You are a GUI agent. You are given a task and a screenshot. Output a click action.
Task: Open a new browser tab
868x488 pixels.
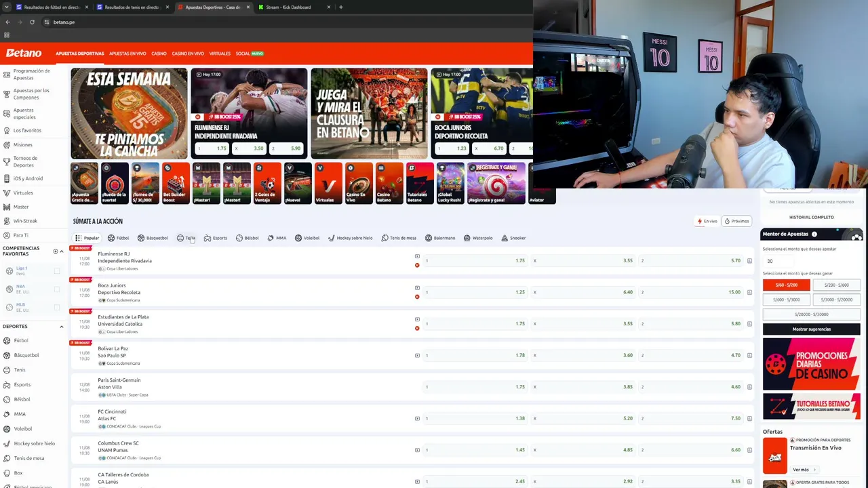(x=340, y=7)
